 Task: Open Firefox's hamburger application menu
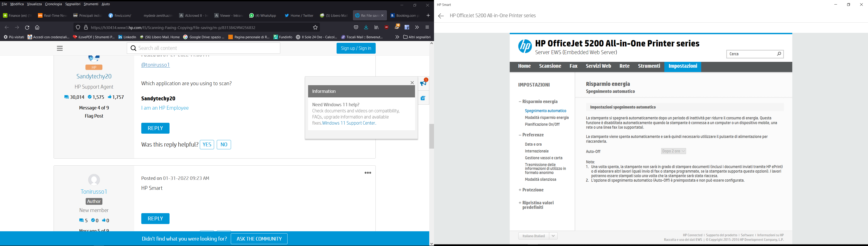point(427,27)
